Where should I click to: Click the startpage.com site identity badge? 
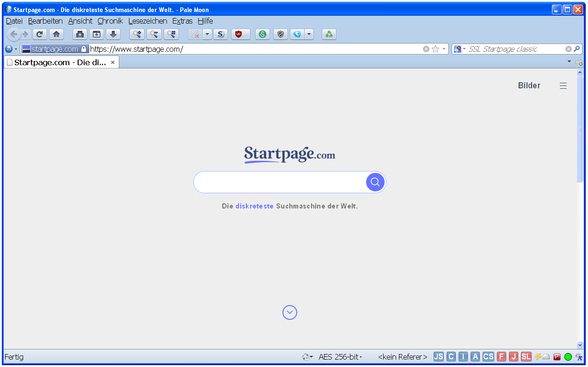(55, 49)
